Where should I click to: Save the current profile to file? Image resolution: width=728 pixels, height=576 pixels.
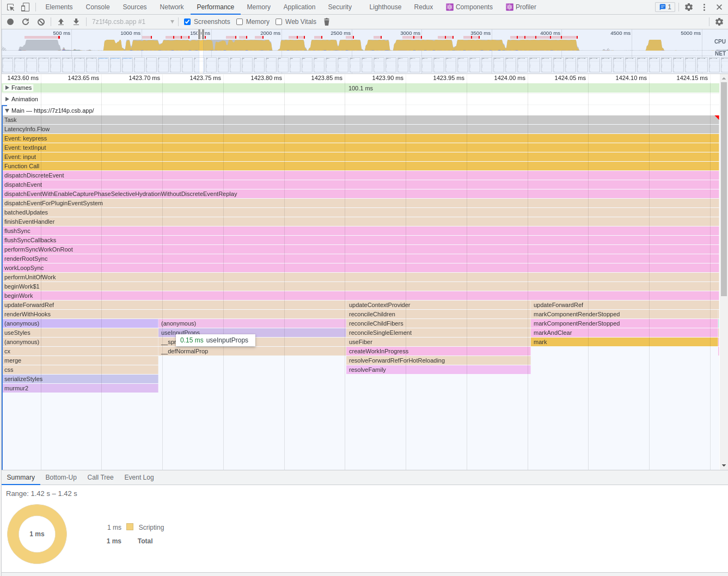tap(76, 21)
